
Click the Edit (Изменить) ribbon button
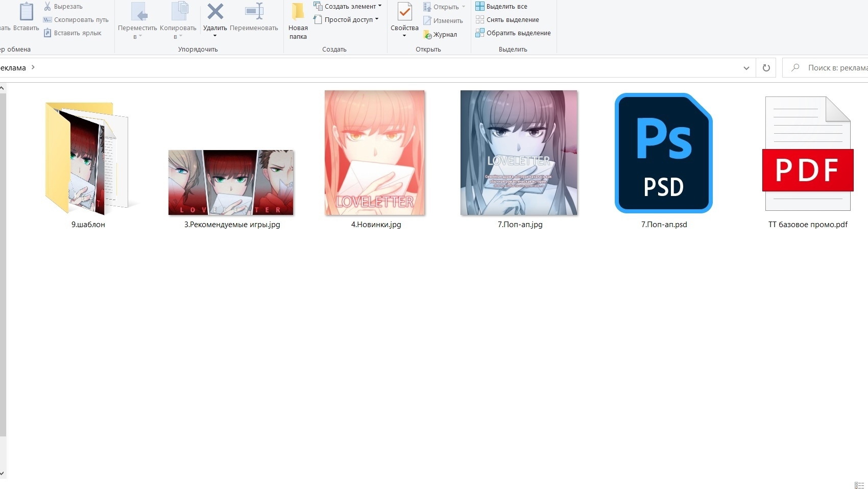pyautogui.click(x=443, y=20)
